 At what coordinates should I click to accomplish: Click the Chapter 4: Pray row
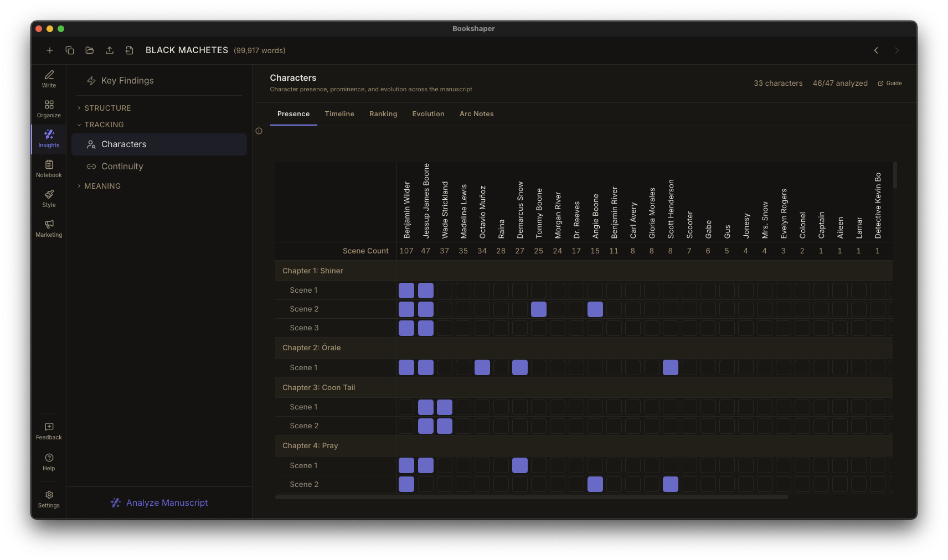click(584, 446)
